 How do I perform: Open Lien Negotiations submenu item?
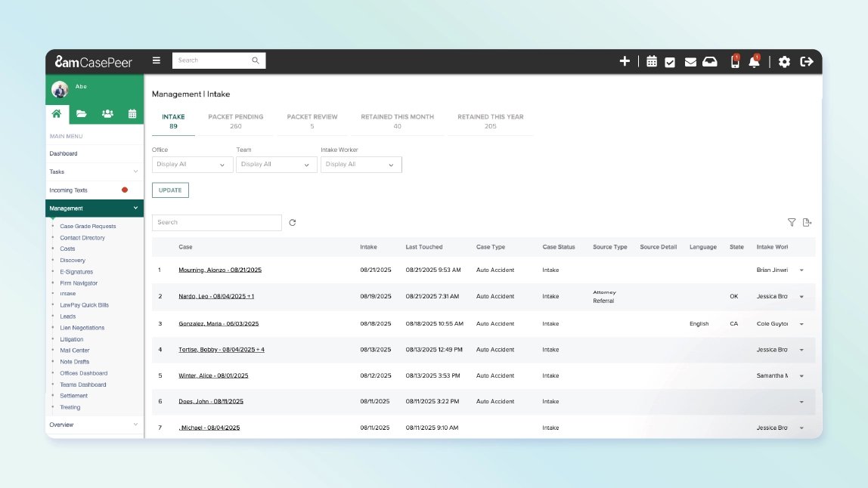click(82, 328)
